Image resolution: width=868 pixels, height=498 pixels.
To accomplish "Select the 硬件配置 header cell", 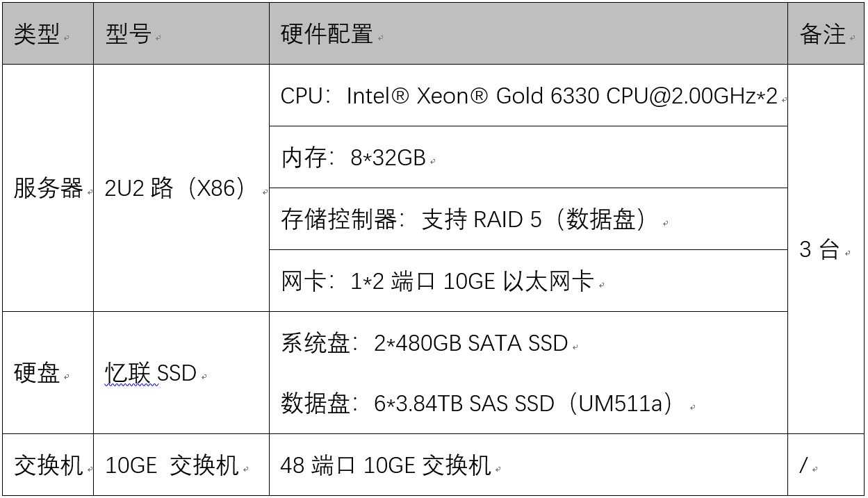I will 327,34.
